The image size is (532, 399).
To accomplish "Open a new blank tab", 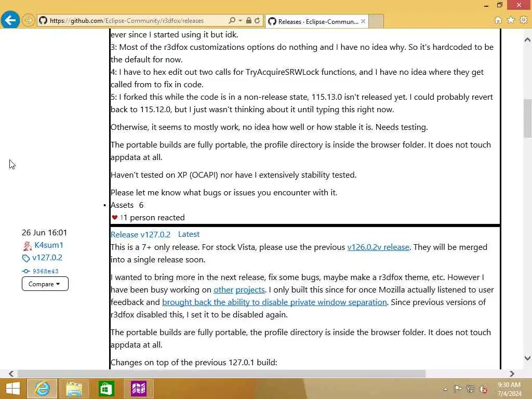I will (x=376, y=21).
